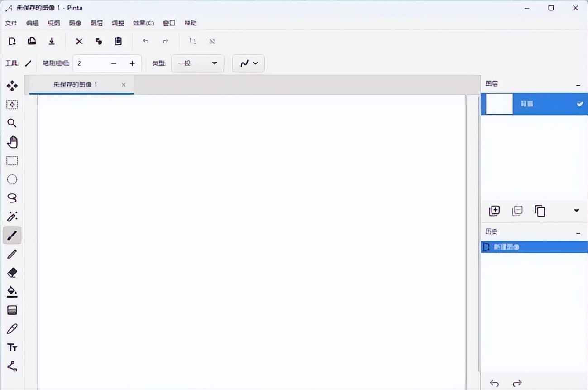Click the Crop to Selection toolbar icon
Viewport: 588px width, 390px height.
[x=192, y=41]
